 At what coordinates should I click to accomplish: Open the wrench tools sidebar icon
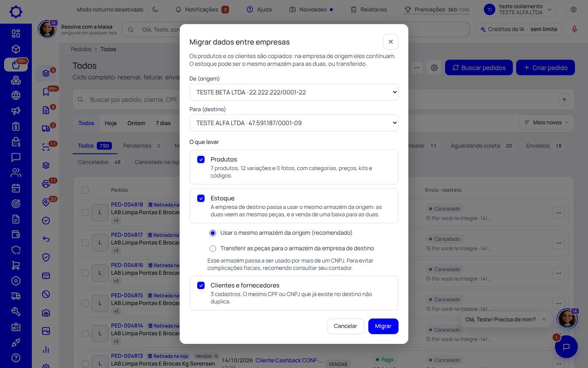[16, 312]
